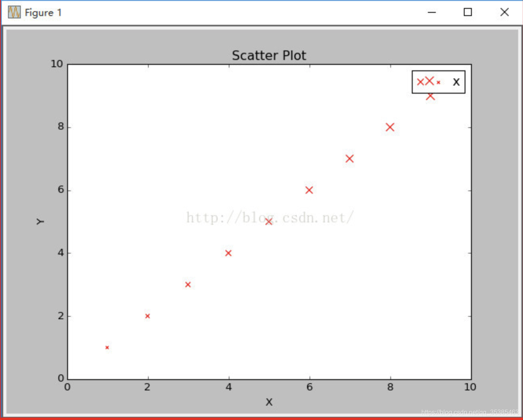Click the x-axis tick label 4
The image size is (523, 420).
[229, 387]
